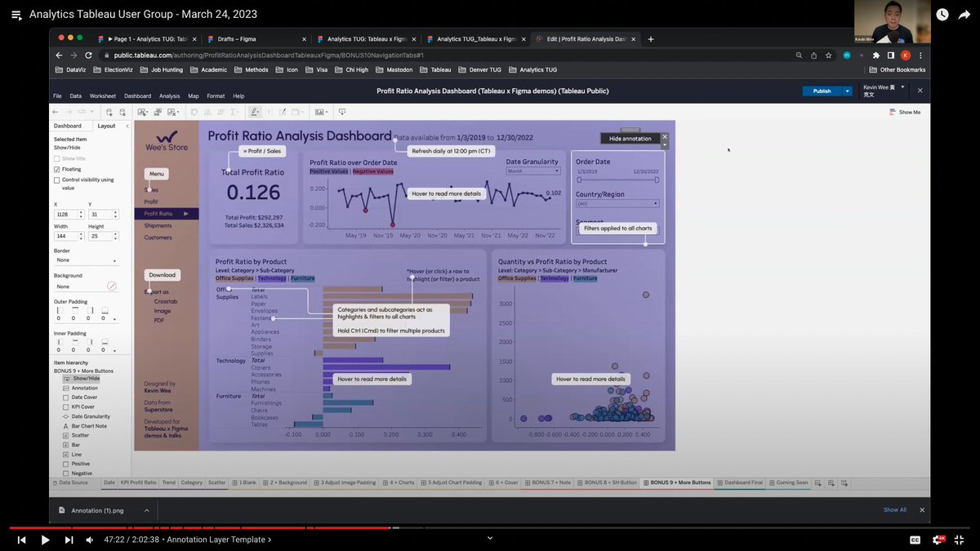Open the Chrome side panel icon
The height and width of the screenshot is (551, 980).
[891, 56]
